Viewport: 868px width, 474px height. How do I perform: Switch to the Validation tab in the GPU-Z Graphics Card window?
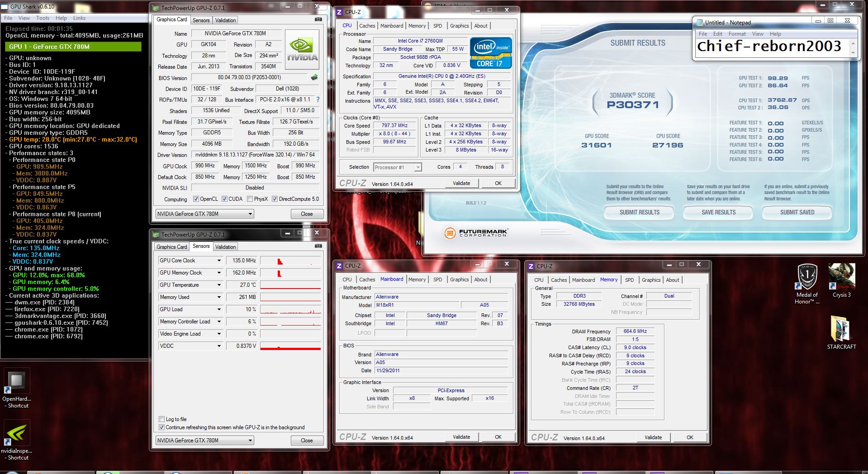(225, 20)
